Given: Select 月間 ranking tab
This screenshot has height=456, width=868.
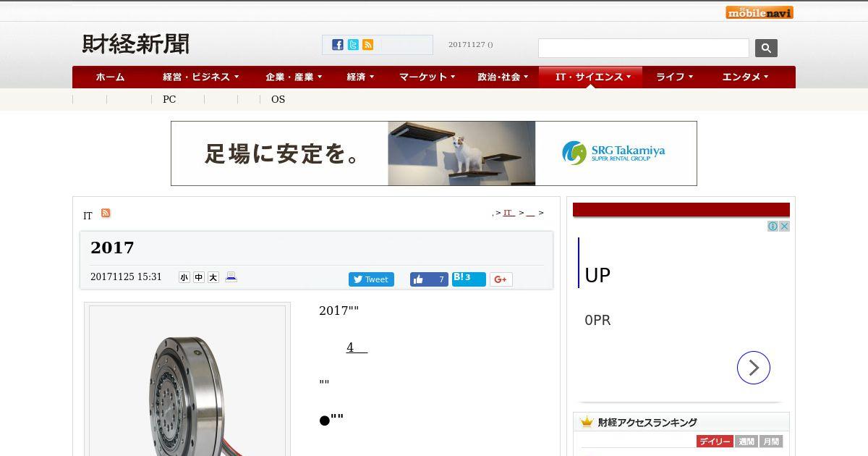Looking at the screenshot, I should (x=771, y=442).
